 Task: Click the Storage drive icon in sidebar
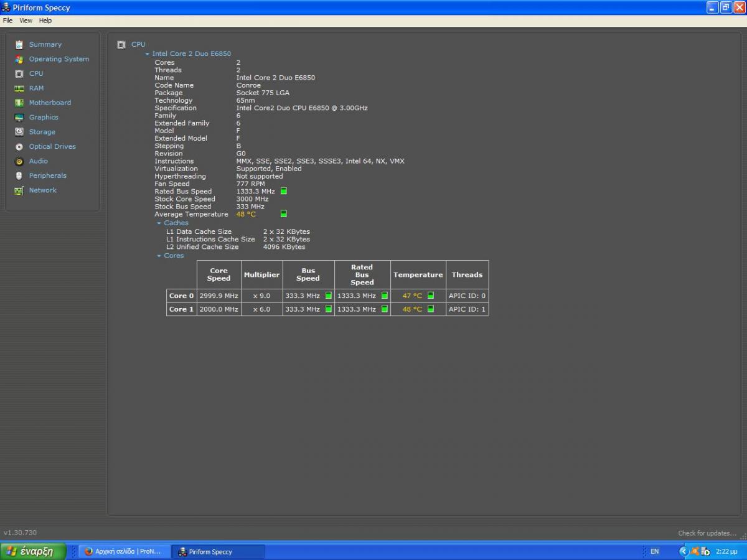[19, 132]
